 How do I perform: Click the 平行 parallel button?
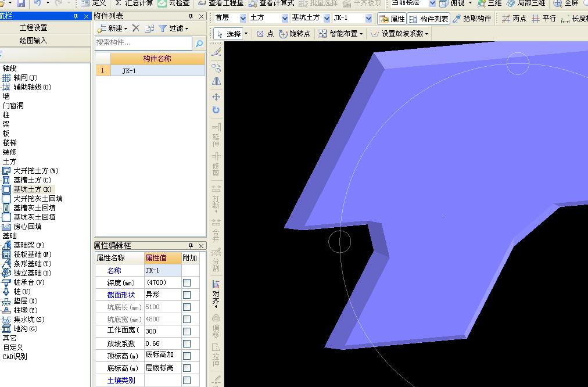[x=544, y=19]
